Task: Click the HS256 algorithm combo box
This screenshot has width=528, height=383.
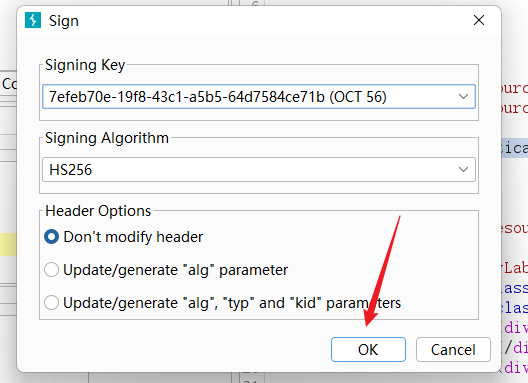Action: [x=259, y=169]
